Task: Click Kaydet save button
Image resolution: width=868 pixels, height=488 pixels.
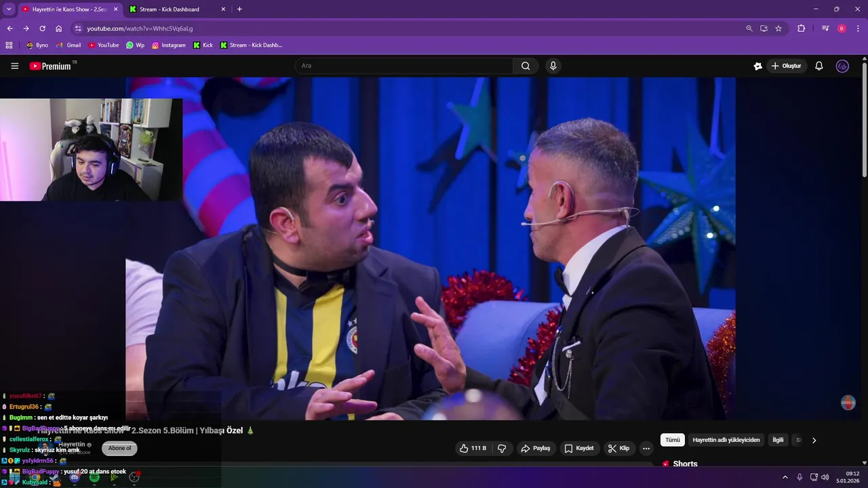Action: (579, 448)
